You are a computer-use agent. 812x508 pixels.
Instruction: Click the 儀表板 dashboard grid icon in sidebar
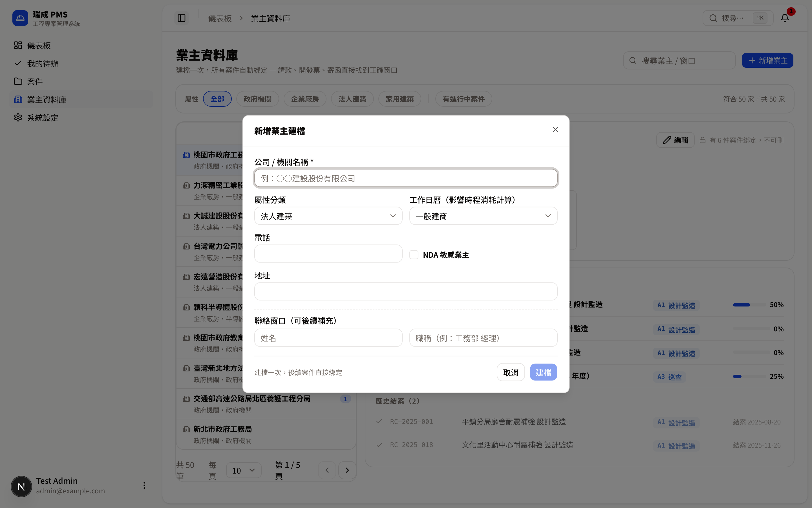coord(18,45)
